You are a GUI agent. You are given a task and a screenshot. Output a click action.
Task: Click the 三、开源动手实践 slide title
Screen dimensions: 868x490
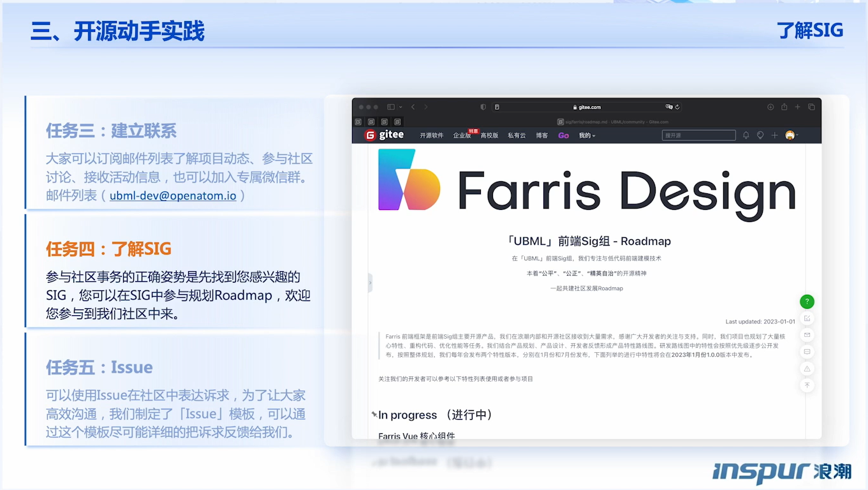click(x=118, y=31)
